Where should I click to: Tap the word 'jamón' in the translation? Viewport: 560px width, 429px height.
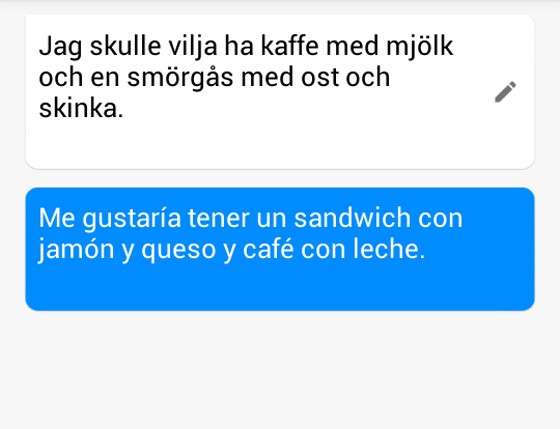(x=76, y=249)
